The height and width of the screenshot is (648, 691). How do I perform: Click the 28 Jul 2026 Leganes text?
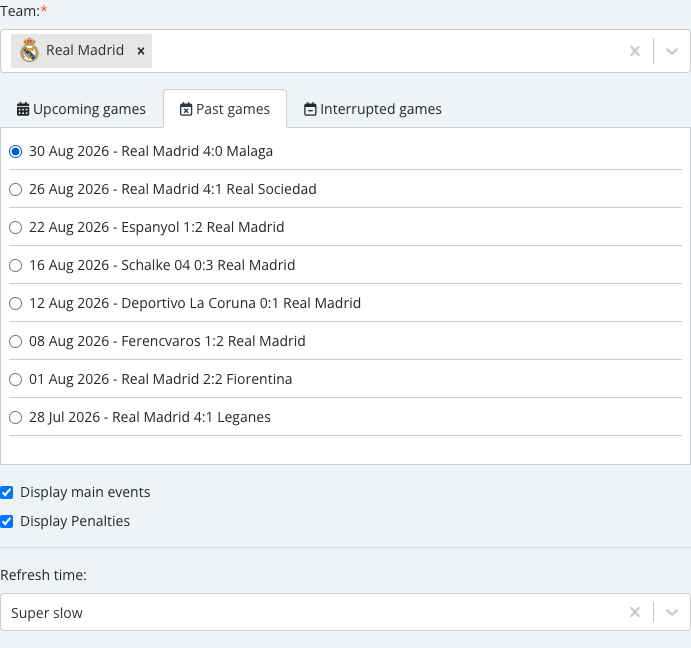click(x=150, y=417)
